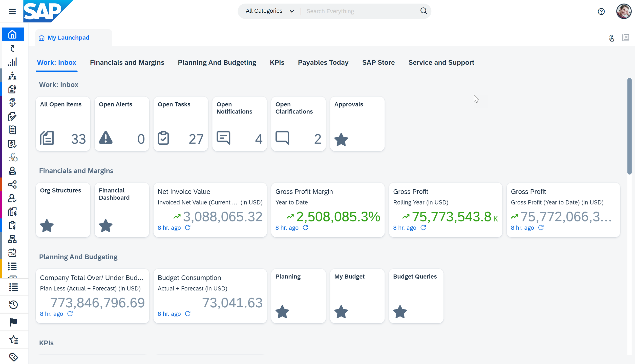Open the history clock icon in sidebar
This screenshot has width=635, height=364.
pyautogui.click(x=13, y=305)
